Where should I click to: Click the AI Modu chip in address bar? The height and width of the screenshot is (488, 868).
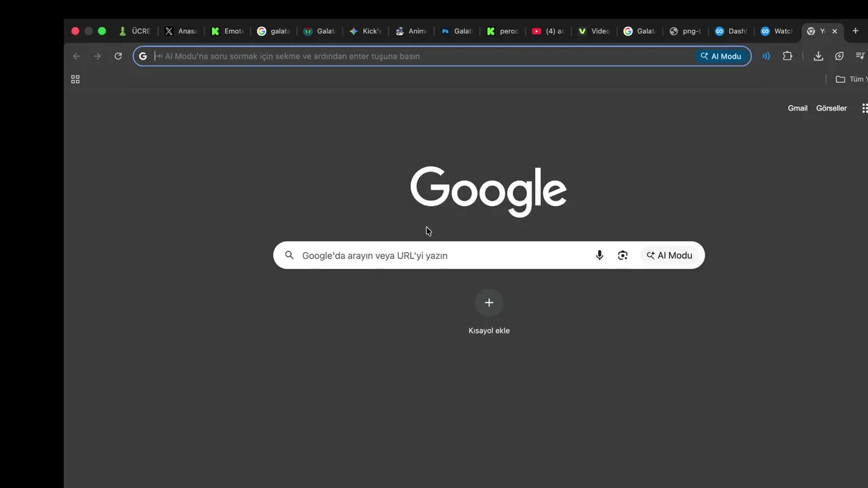click(721, 56)
